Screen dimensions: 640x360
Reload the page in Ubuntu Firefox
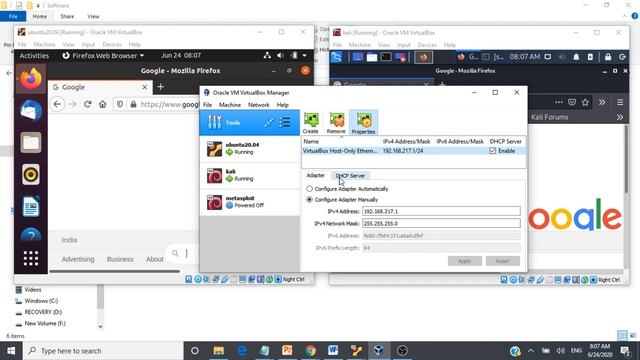tap(87, 104)
